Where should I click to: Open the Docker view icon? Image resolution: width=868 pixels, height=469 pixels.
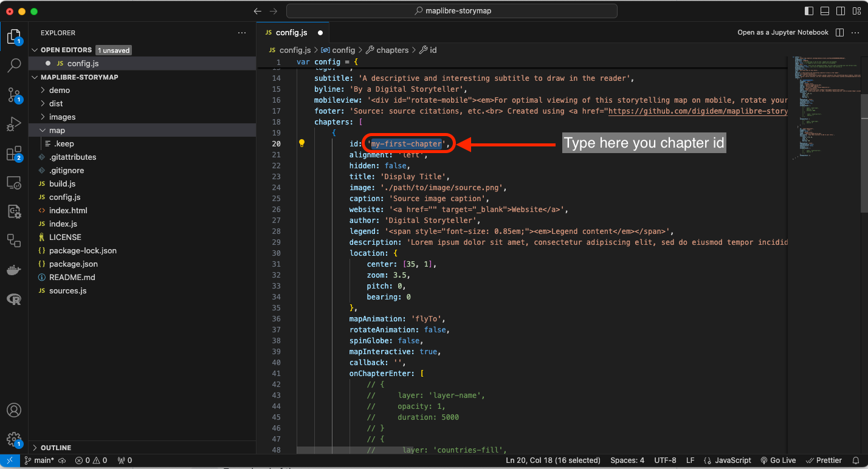(14, 270)
